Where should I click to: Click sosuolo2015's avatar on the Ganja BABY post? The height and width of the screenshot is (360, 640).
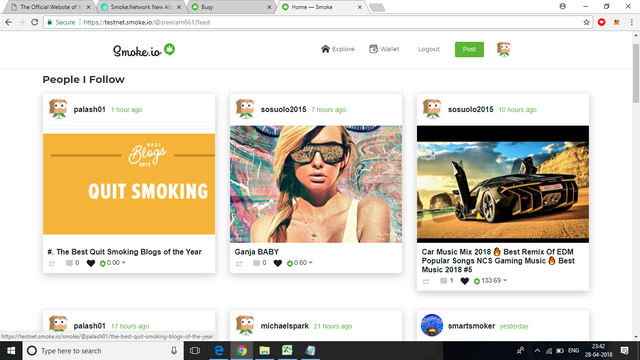(245, 109)
